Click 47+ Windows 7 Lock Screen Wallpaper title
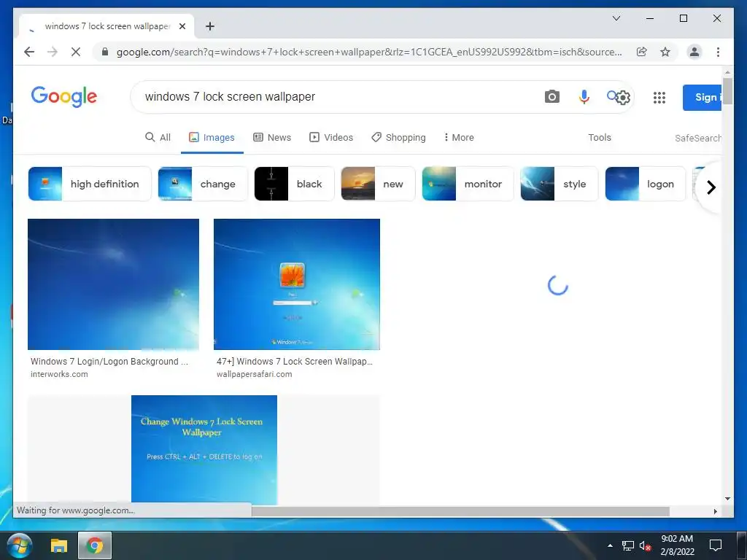This screenshot has width=747, height=560. click(x=295, y=362)
